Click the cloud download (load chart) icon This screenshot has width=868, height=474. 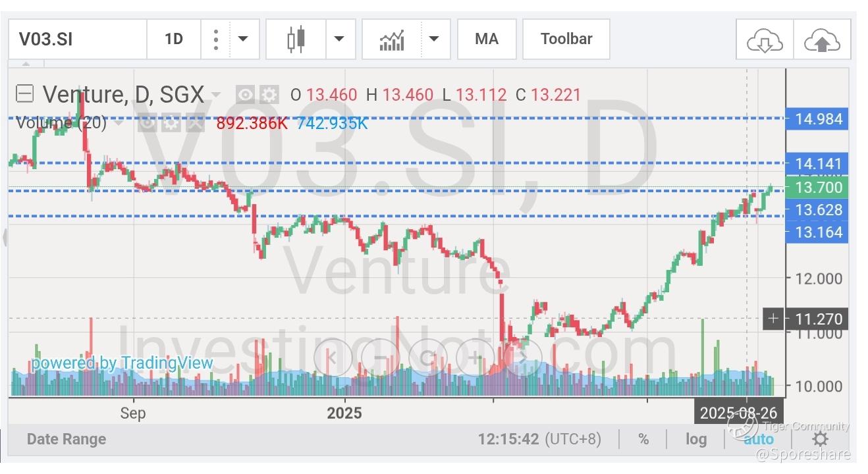click(x=764, y=41)
